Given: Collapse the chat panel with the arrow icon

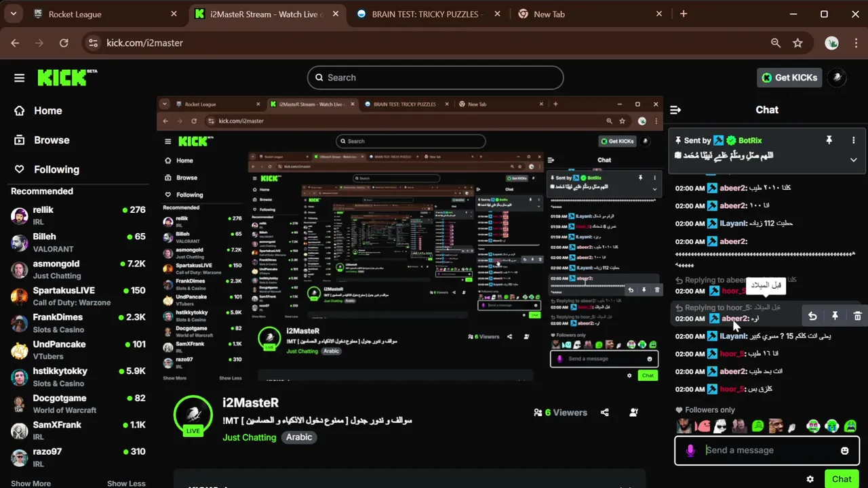Looking at the screenshot, I should [x=675, y=110].
